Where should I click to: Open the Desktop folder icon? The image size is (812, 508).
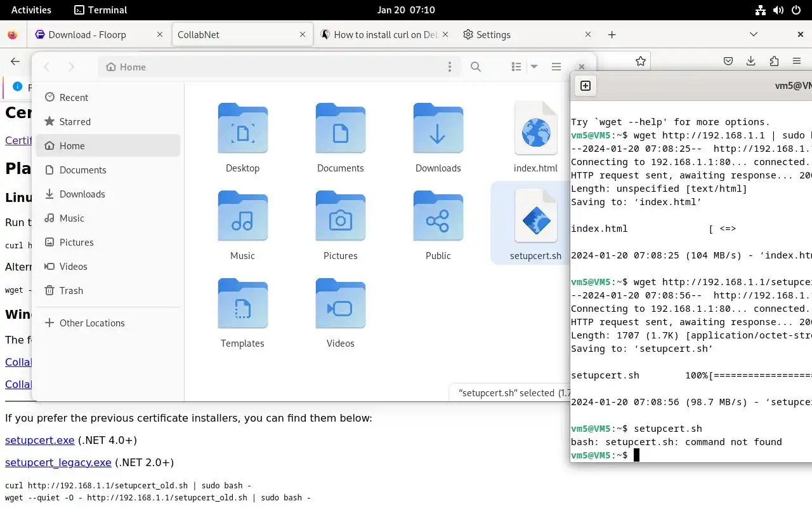(x=242, y=129)
